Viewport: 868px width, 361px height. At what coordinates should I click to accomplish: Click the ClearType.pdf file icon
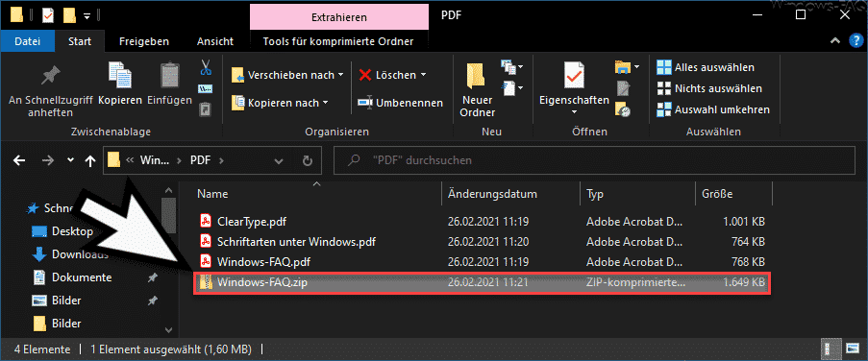(x=206, y=222)
